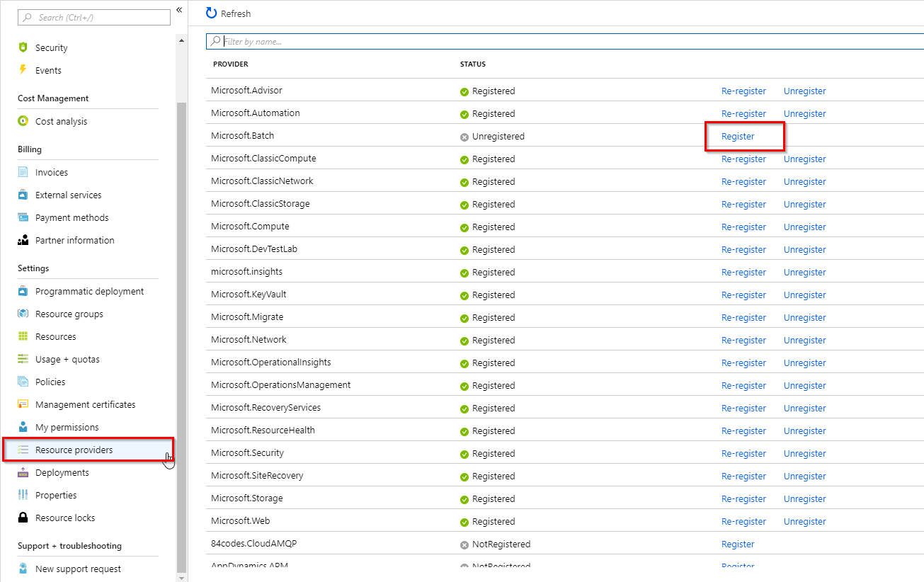Screen dimensions: 924x582
Task: Click the Events lightning bolt icon
Action: pos(23,70)
